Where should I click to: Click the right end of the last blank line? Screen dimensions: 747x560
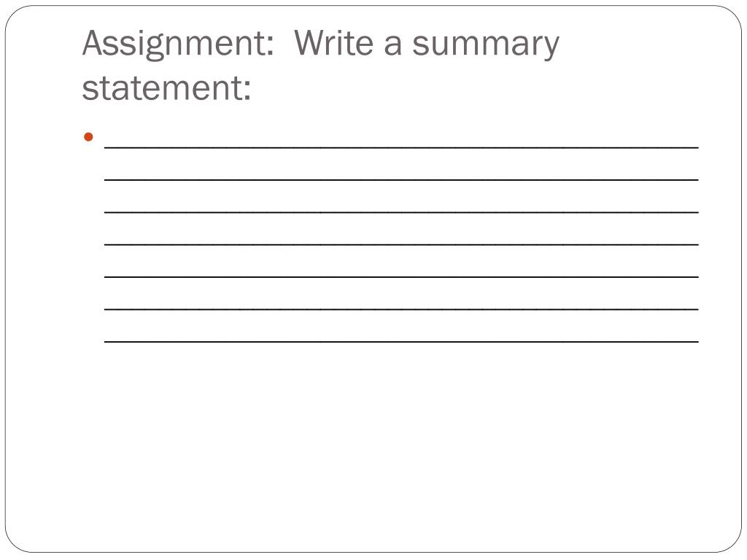696,341
